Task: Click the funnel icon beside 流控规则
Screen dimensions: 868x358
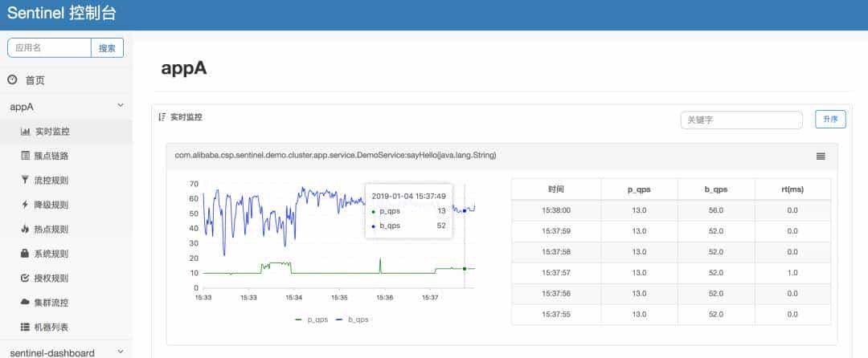Action: (x=25, y=181)
